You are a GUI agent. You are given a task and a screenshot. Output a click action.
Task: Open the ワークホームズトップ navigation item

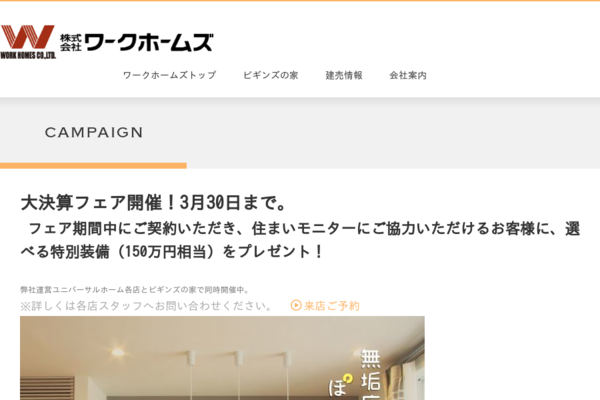(170, 75)
